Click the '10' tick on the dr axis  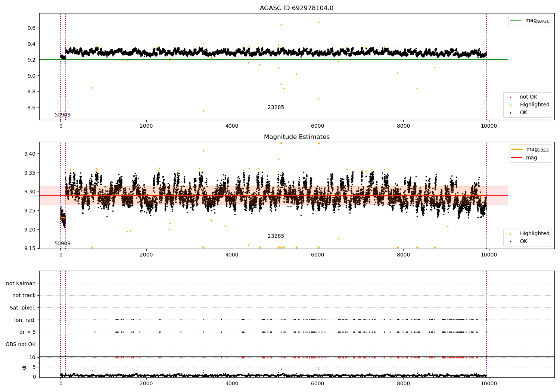click(x=32, y=357)
